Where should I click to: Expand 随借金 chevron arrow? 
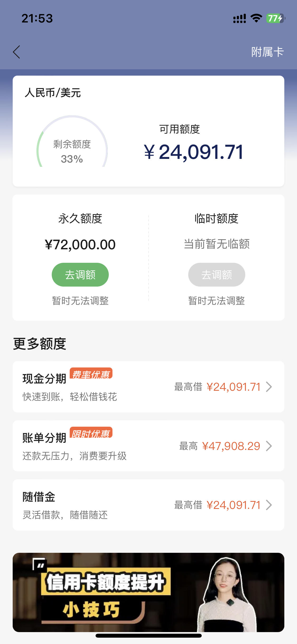tap(269, 505)
